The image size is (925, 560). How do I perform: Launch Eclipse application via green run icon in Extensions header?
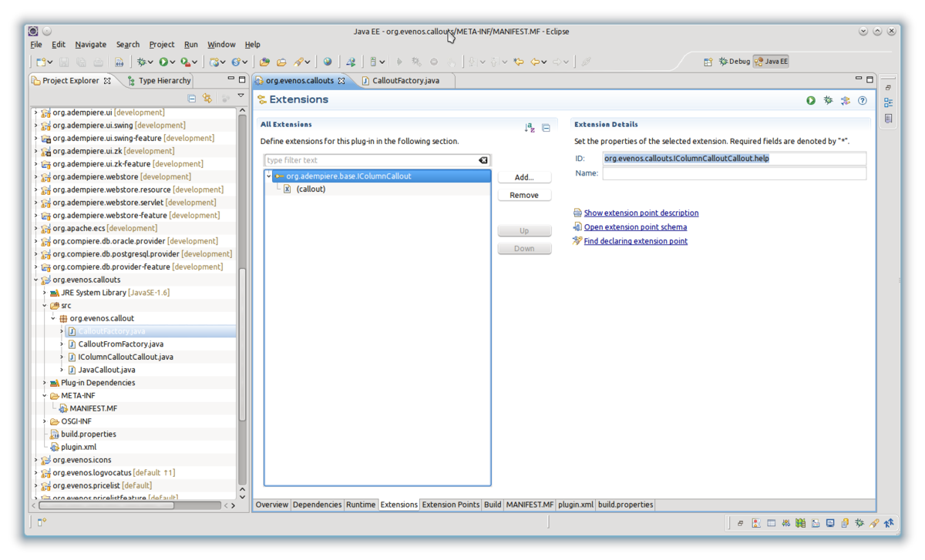tap(811, 100)
